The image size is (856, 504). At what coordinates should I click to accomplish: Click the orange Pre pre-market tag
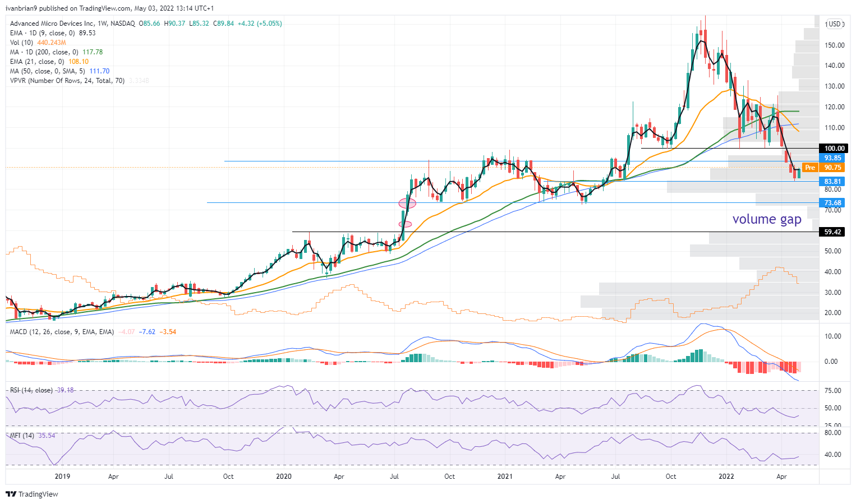tap(810, 168)
